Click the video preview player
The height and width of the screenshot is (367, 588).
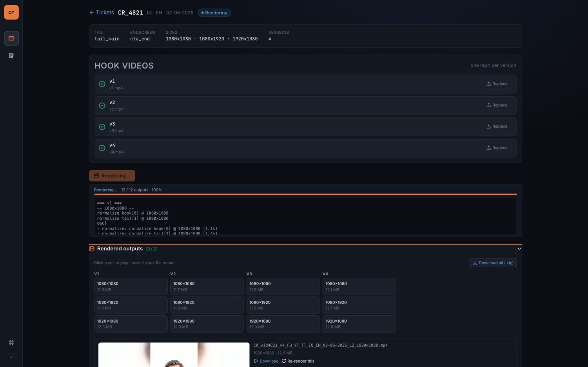pos(174,355)
